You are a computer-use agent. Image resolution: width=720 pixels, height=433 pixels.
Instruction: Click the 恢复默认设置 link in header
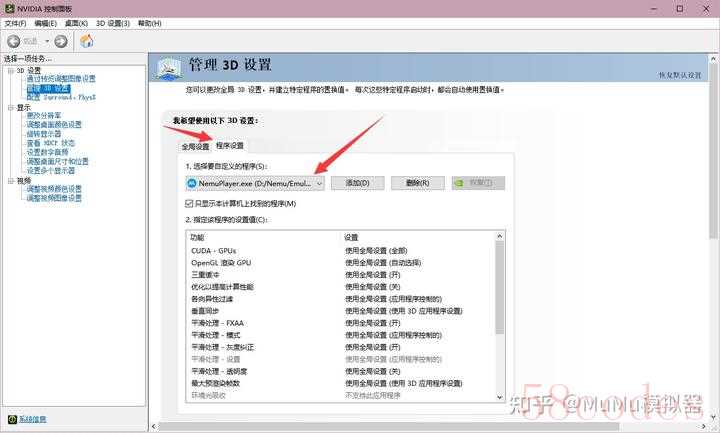pos(680,75)
